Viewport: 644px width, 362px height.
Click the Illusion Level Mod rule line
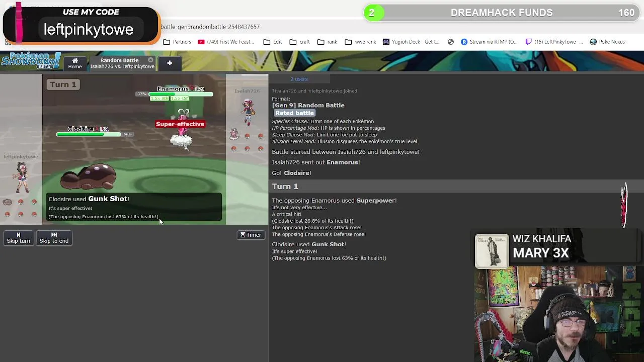(345, 141)
